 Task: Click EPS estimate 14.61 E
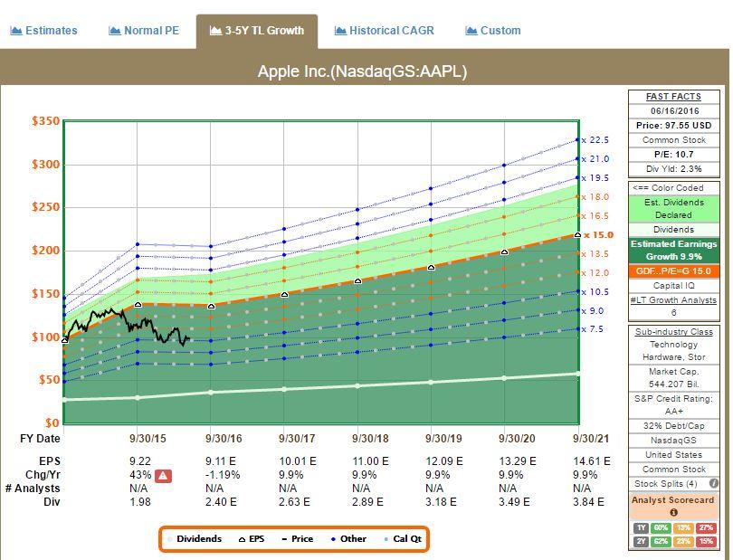coord(592,461)
